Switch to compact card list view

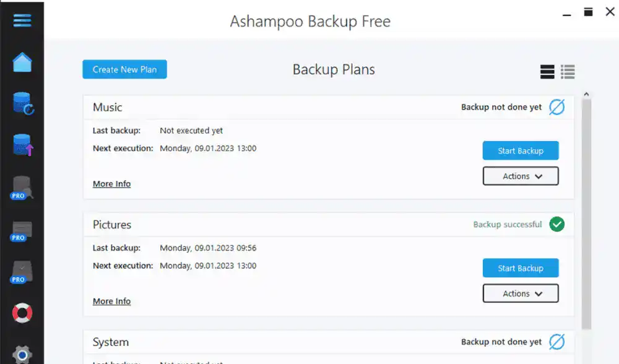(547, 72)
